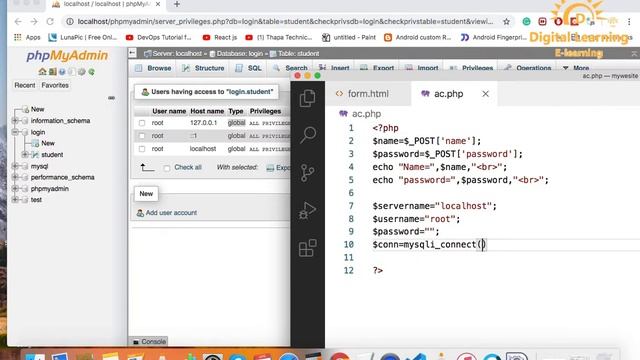Open navigation panel settings gear icon
640x360 pixels.
[82, 71]
